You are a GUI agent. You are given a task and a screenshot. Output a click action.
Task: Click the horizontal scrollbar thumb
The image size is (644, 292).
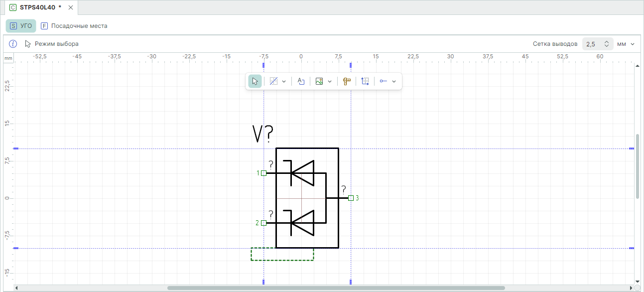(x=336, y=288)
